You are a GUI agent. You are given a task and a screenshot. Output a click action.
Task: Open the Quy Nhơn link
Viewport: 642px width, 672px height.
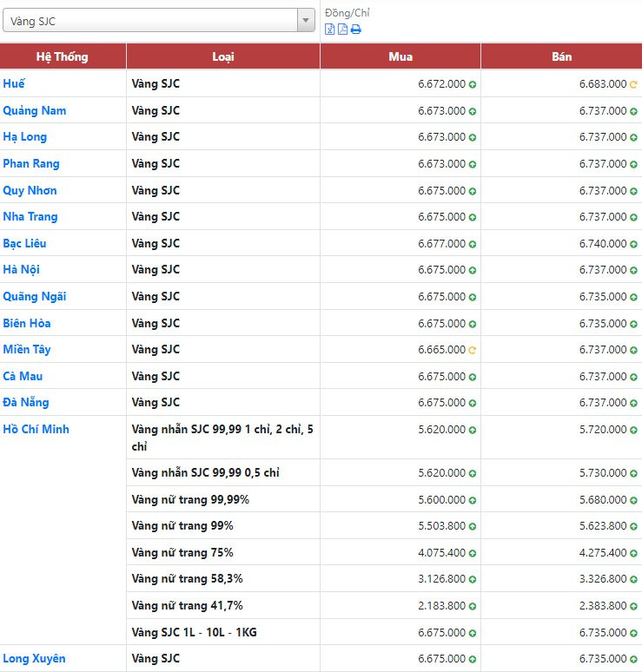(30, 190)
